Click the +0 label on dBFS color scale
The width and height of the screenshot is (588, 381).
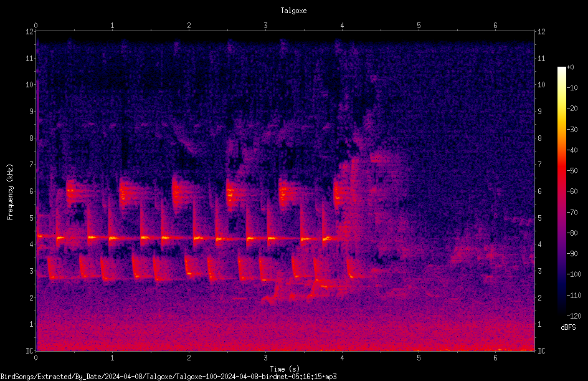570,67
